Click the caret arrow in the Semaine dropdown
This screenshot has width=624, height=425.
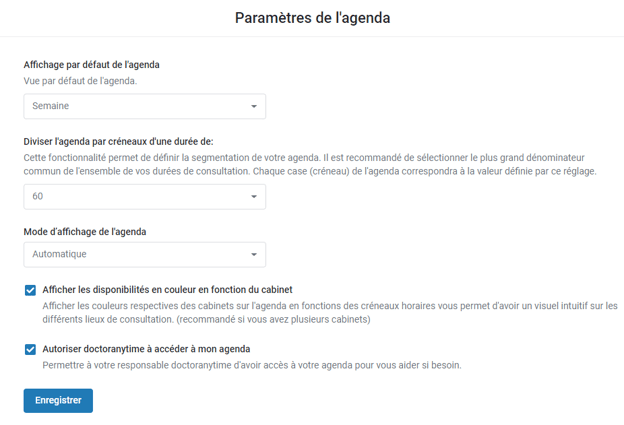[254, 106]
